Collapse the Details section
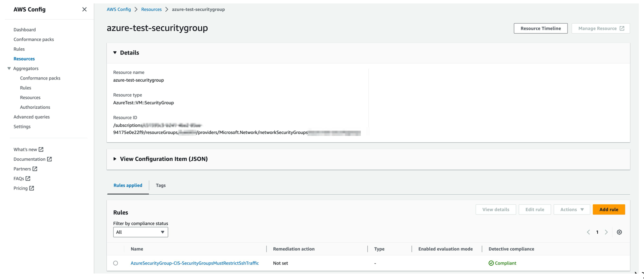Screen dimensions: 644x279 point(115,52)
